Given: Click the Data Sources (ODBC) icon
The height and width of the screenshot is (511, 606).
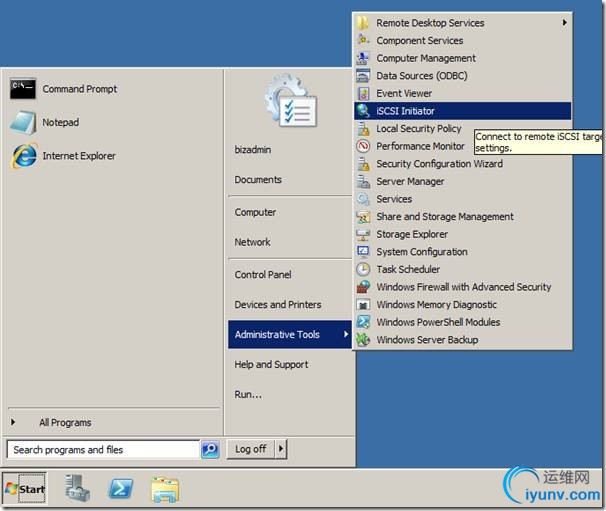Looking at the screenshot, I should coord(363,75).
